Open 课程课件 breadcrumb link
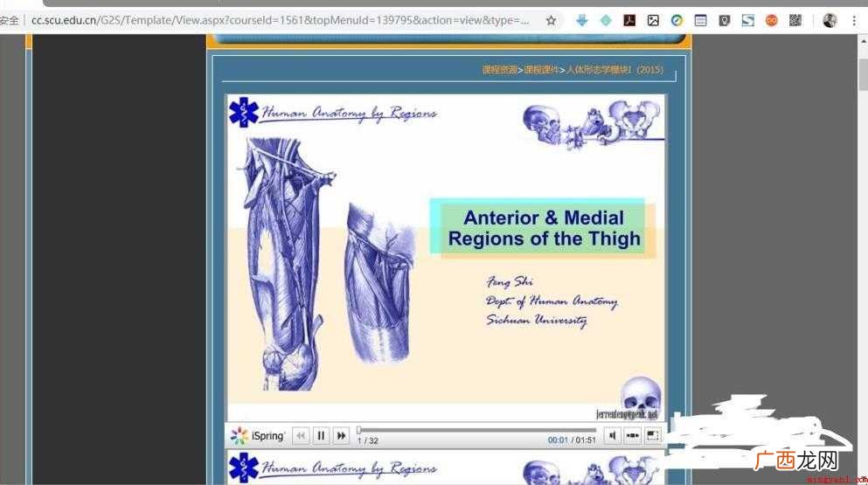Screen dimensions: 868x485 pos(541,70)
